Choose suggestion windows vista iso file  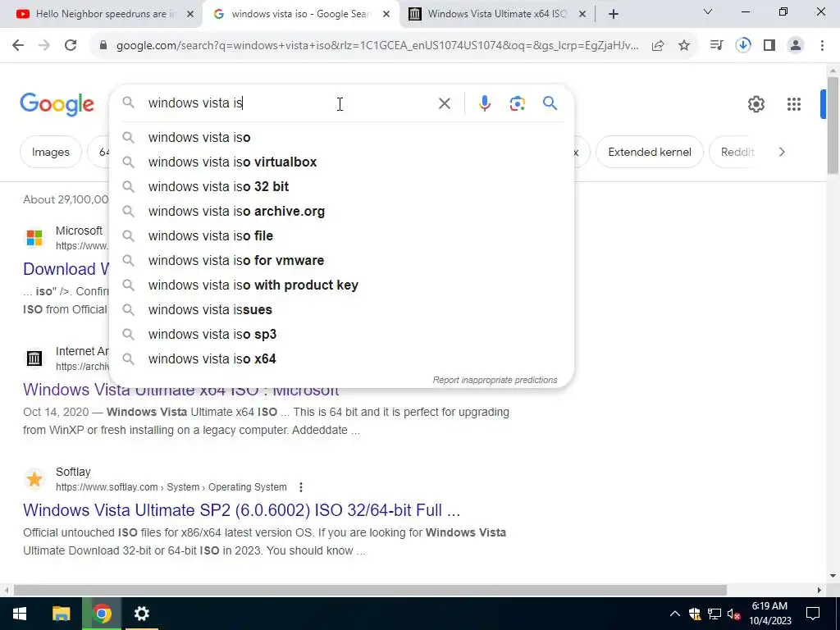coord(341,235)
